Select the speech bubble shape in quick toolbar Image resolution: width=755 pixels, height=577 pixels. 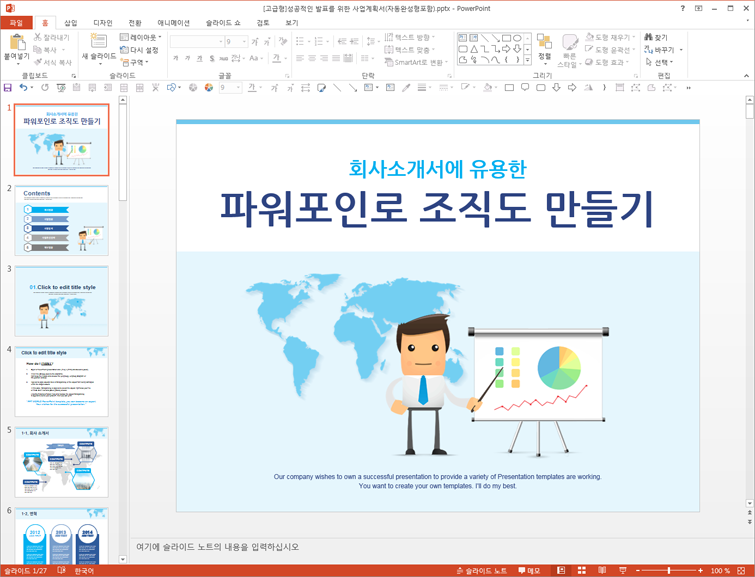(525, 88)
